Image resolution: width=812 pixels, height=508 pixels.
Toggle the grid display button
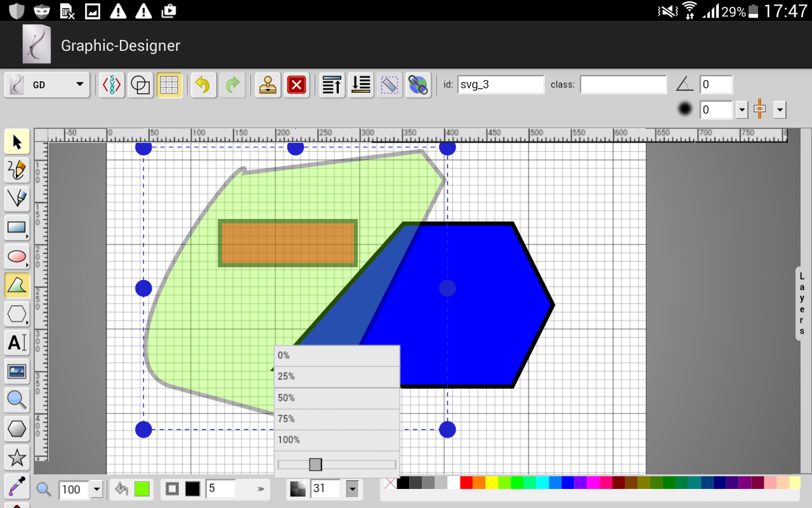click(169, 84)
